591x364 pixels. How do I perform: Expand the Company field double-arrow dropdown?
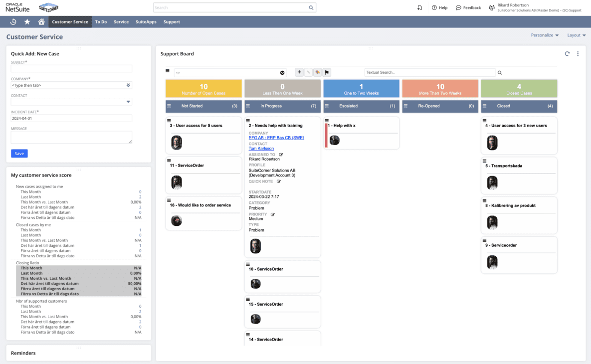pos(128,85)
